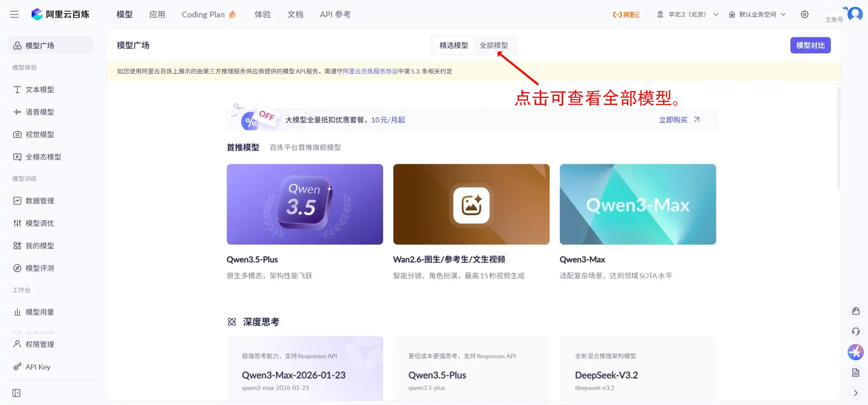The width and height of the screenshot is (868, 405).
Task: Click the 文本模型 text icon
Action: pos(17,90)
